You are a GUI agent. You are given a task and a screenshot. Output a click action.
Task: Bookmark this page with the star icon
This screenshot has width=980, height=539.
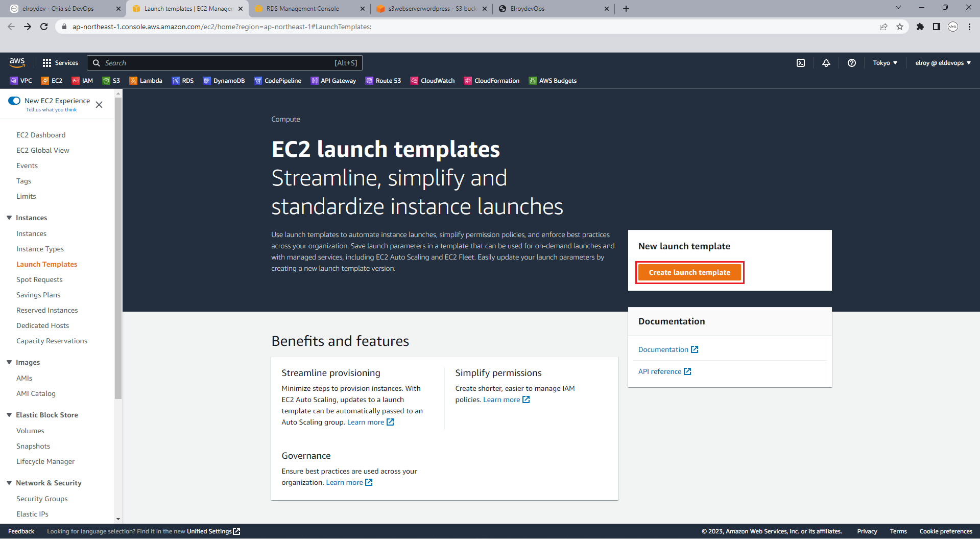click(900, 27)
